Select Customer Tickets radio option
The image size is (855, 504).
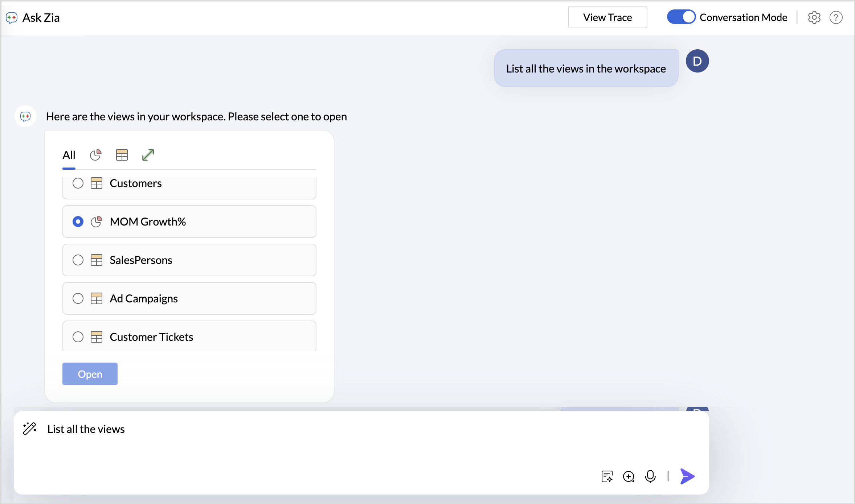(x=78, y=337)
